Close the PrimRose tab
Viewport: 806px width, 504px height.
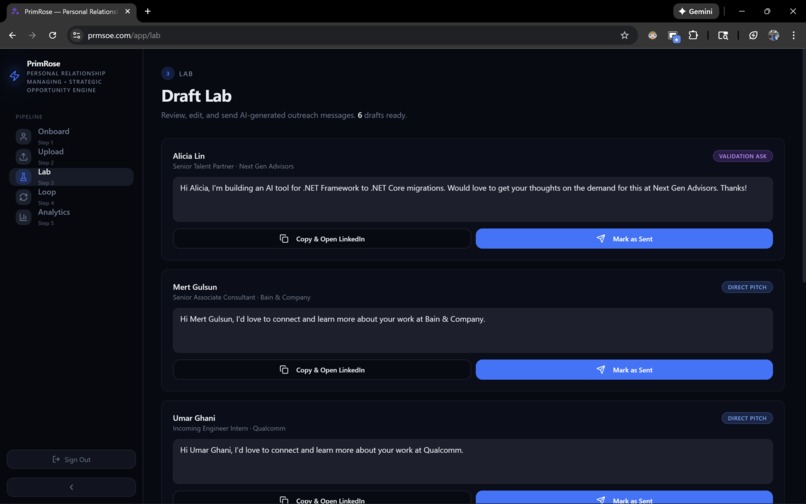point(127,11)
